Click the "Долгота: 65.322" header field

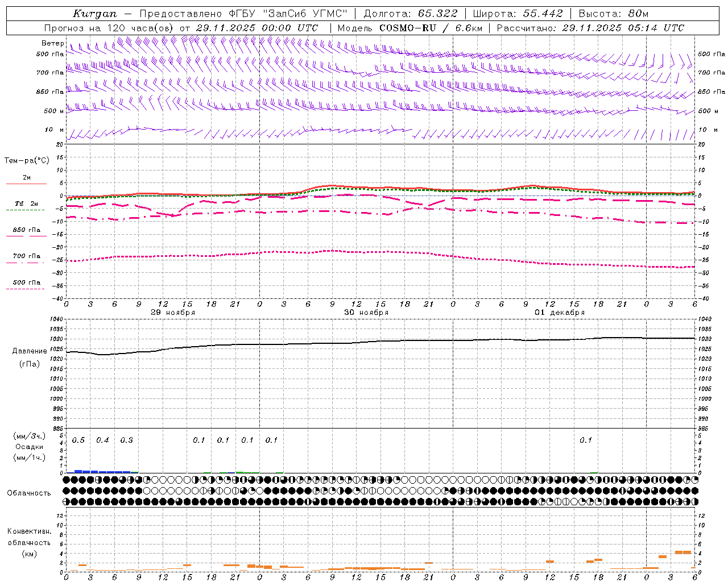(x=410, y=14)
